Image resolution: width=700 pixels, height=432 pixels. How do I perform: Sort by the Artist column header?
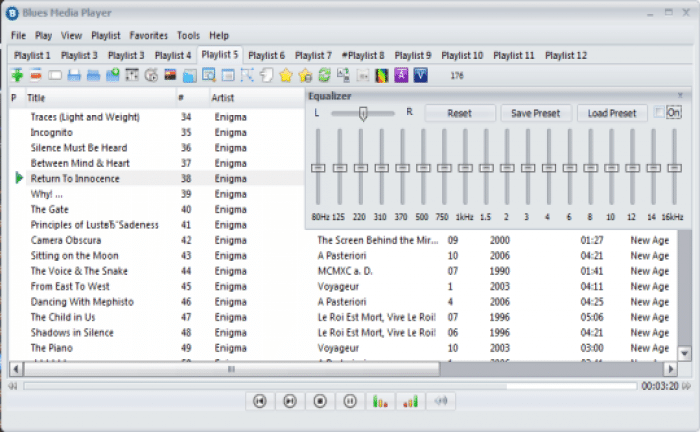pyautogui.click(x=256, y=98)
